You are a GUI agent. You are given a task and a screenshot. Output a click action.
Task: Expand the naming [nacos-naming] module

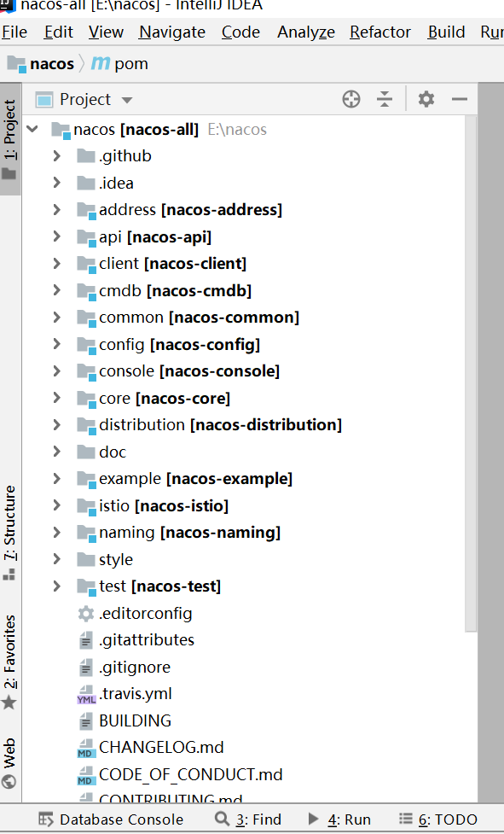(x=57, y=533)
